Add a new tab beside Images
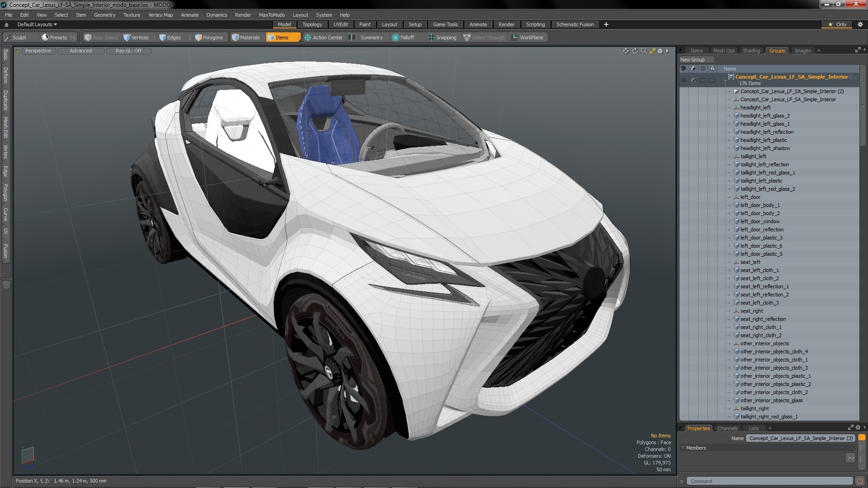Screen dimensions: 868x488 (819, 51)
